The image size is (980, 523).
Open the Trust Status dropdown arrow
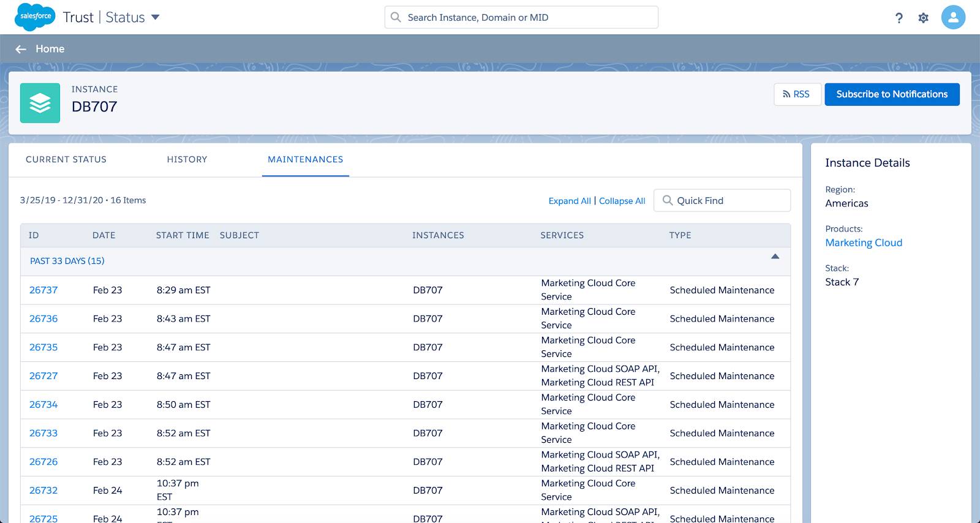pyautogui.click(x=155, y=17)
